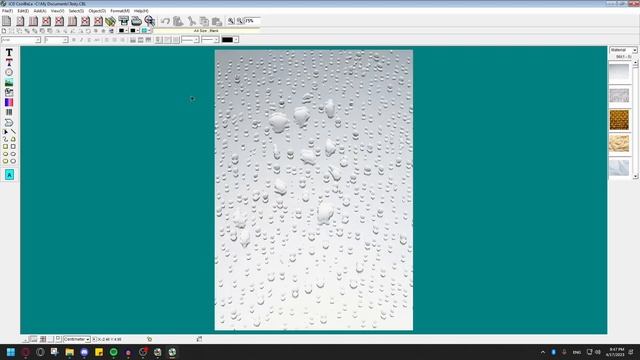The image size is (640, 360).
Task: Click the large black color swatch
Action: [x=227, y=40]
